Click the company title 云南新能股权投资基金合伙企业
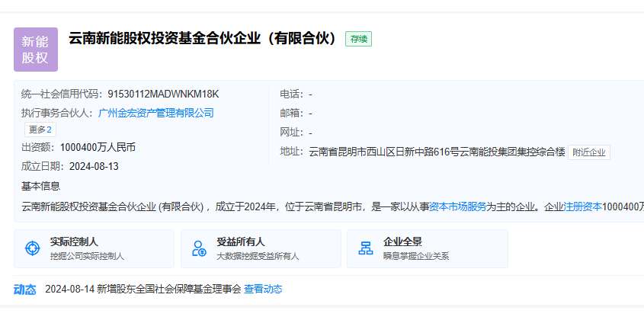The height and width of the screenshot is (320, 644). [203, 39]
